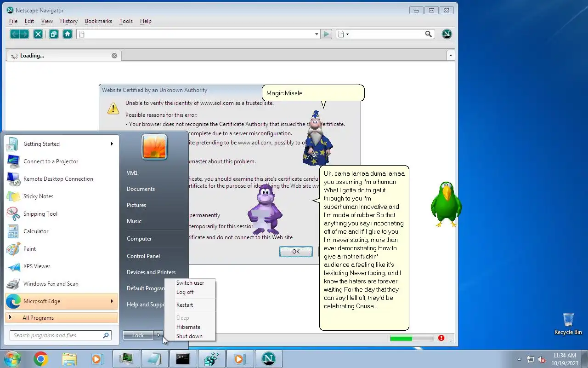Viewport: 588px width, 368px height.
Task: Launch Calculator from Start menu
Action: [62, 231]
